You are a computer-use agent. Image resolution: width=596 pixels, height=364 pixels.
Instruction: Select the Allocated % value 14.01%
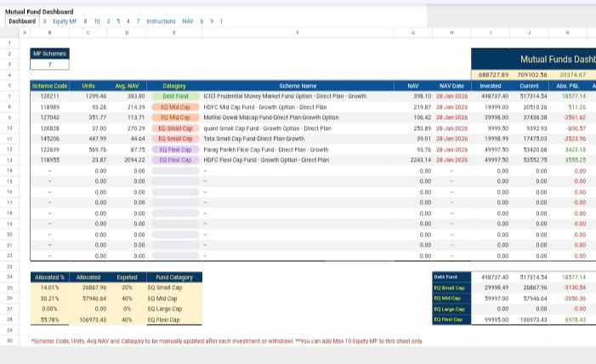pyautogui.click(x=50, y=288)
